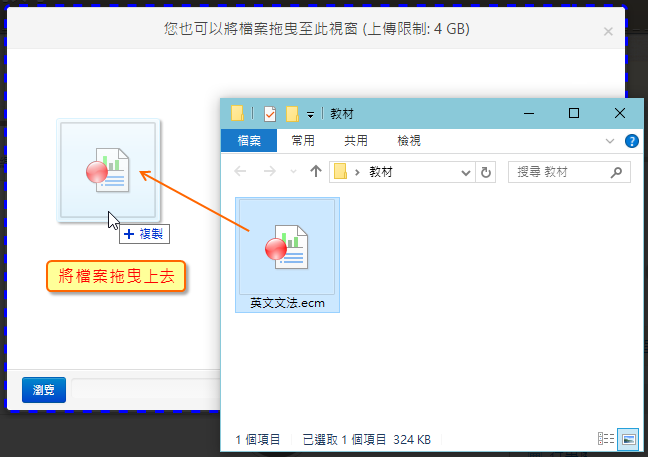Screen dimensions: 648x457
Task: Switch to the 常用 ribbon tab
Action: pyautogui.click(x=303, y=141)
